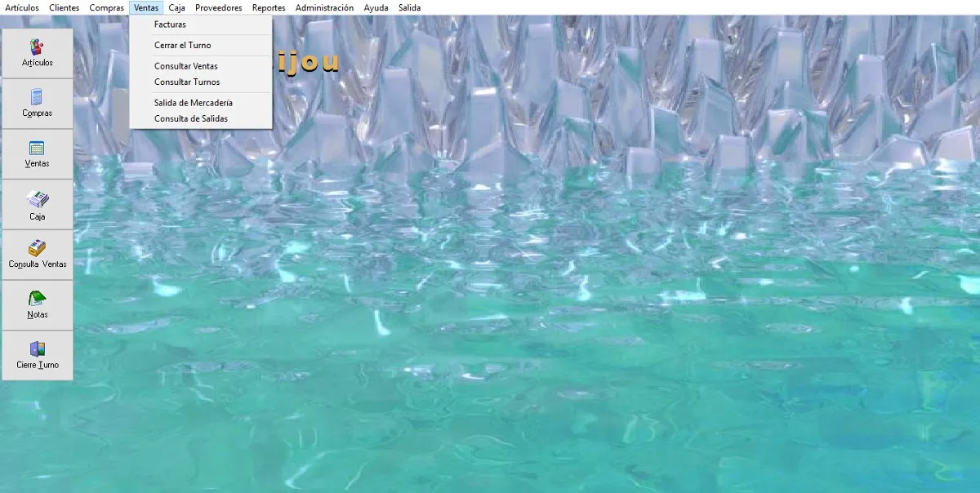The height and width of the screenshot is (493, 980).
Task: Open the Proveedores menu
Action: pyautogui.click(x=219, y=7)
